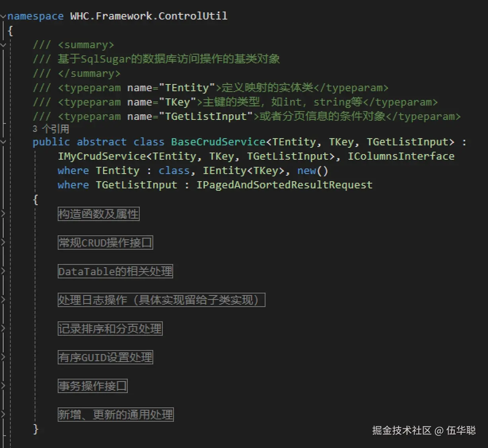Screen dimensions: 488x448
Task: Expand chevron beside 构造函数及属性 region
Action: [x=3, y=214]
